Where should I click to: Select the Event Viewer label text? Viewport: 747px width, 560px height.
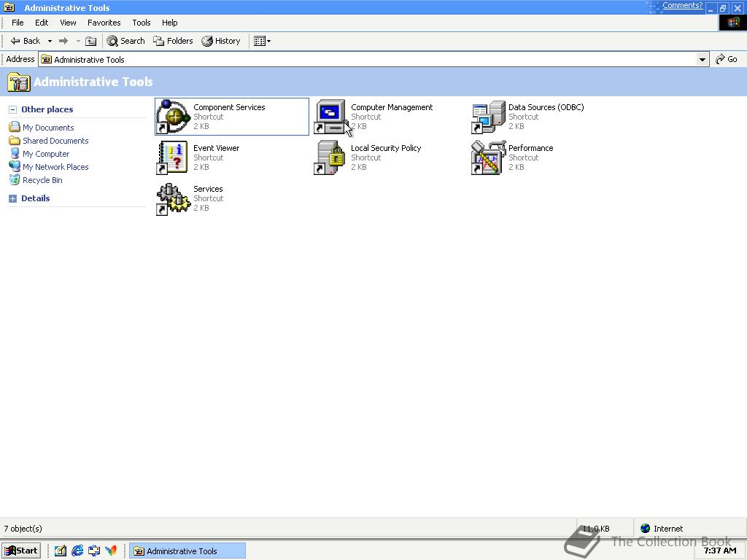pyautogui.click(x=216, y=148)
